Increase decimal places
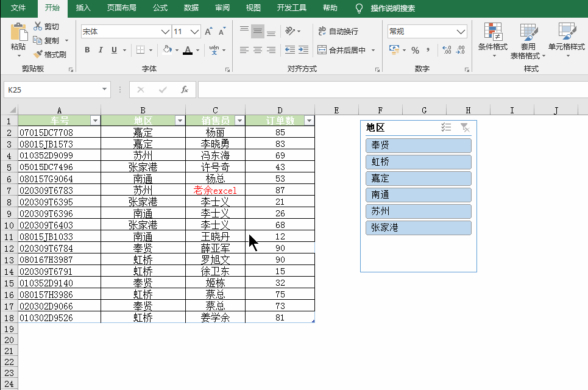Viewport: 588px width, 390px height. [x=447, y=50]
